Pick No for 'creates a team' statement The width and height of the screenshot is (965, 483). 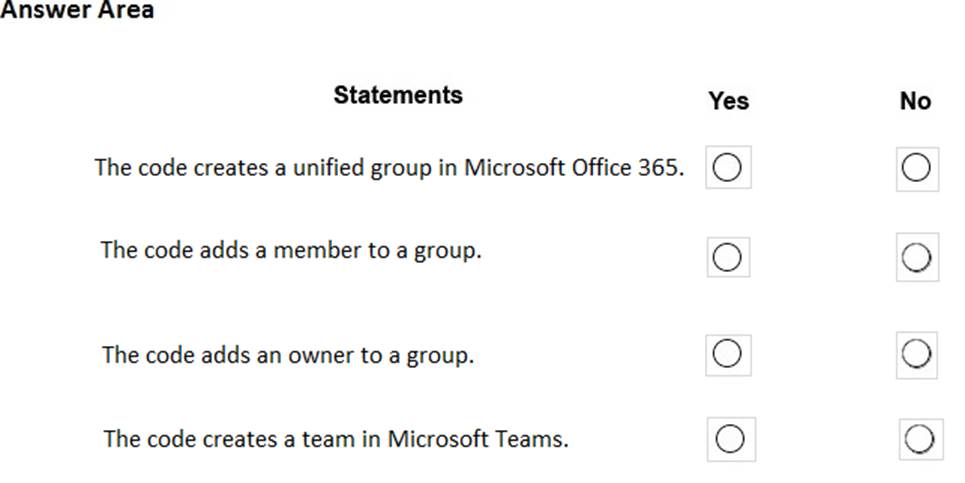(x=919, y=438)
